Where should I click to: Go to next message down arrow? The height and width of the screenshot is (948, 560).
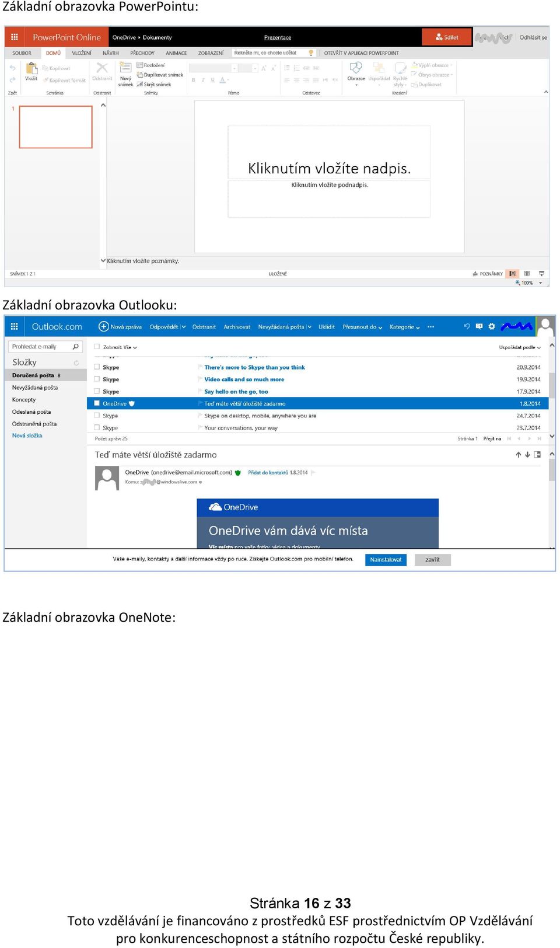click(527, 455)
